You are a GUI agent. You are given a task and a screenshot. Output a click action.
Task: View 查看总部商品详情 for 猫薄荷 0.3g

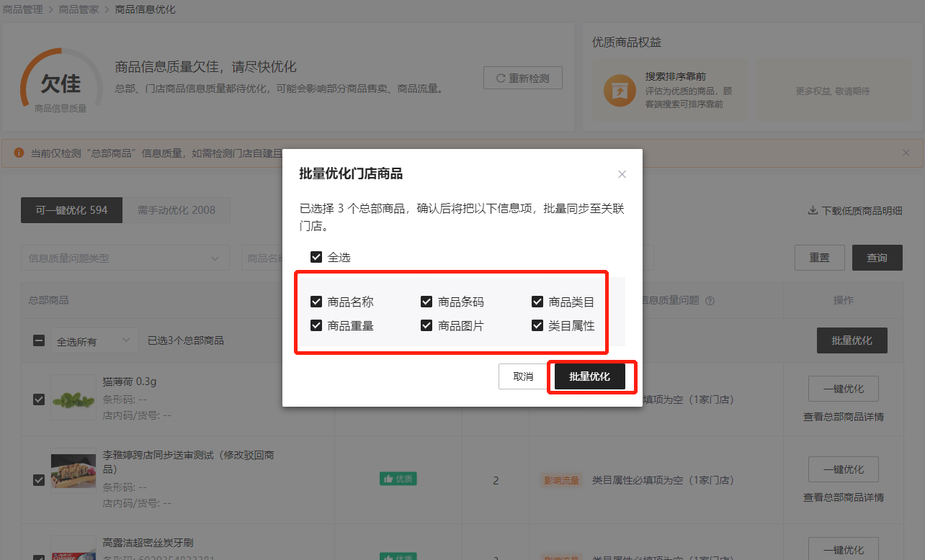click(844, 417)
